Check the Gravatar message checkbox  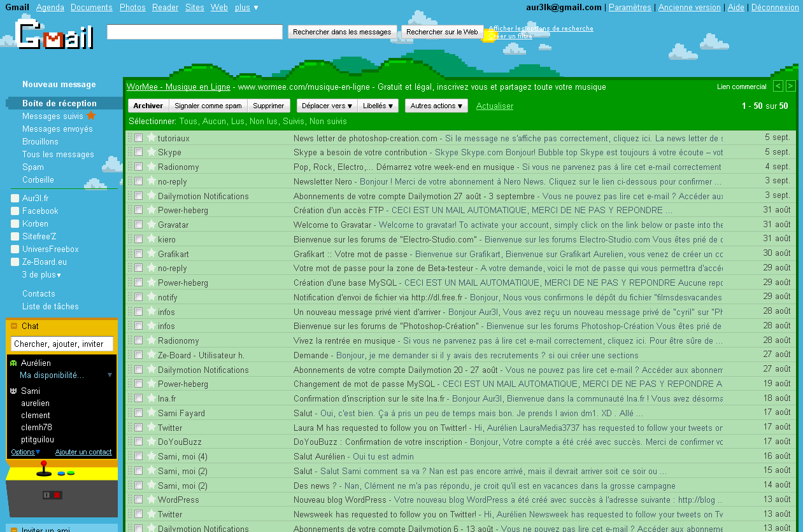coord(138,225)
